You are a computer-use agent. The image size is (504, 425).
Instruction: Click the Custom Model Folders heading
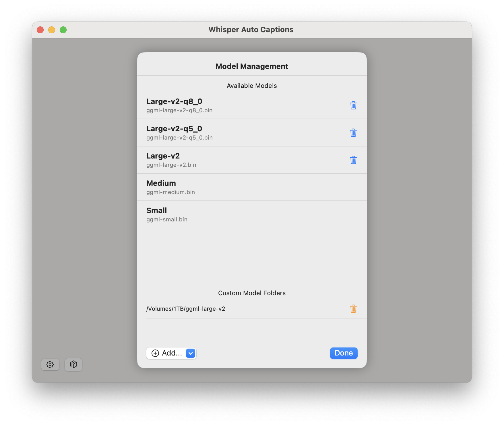pyautogui.click(x=252, y=293)
